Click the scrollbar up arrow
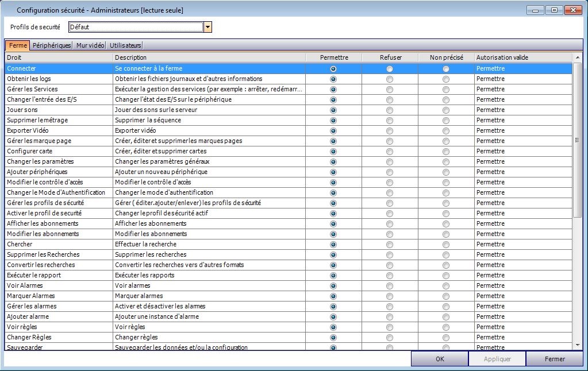Viewport: 588px width, 371px height. (578, 57)
